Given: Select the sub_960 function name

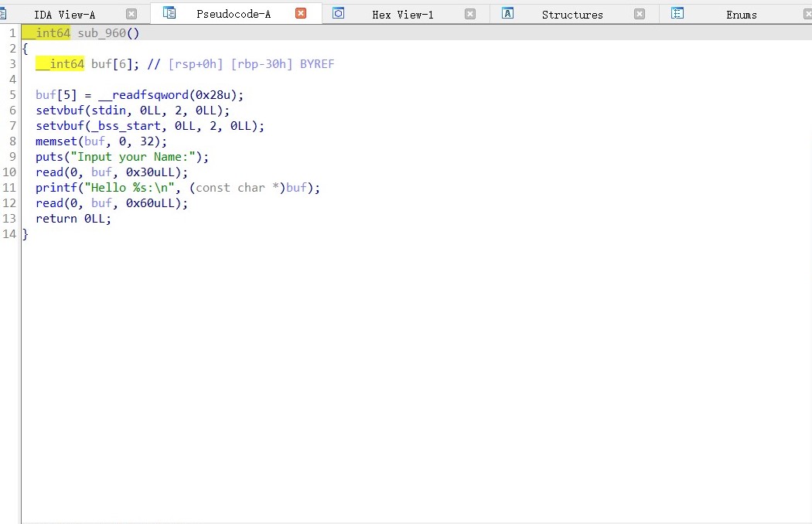Looking at the screenshot, I should (x=104, y=33).
